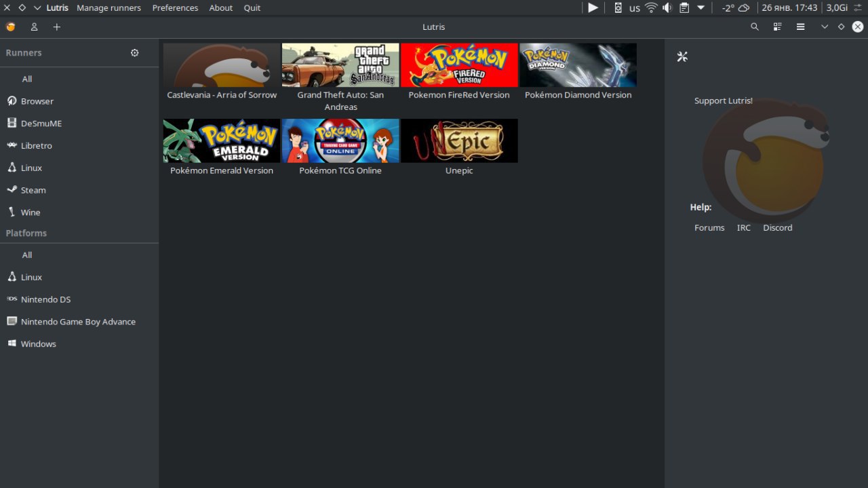The image size is (868, 488).
Task: Open the volume speaker tray icon
Action: [667, 8]
